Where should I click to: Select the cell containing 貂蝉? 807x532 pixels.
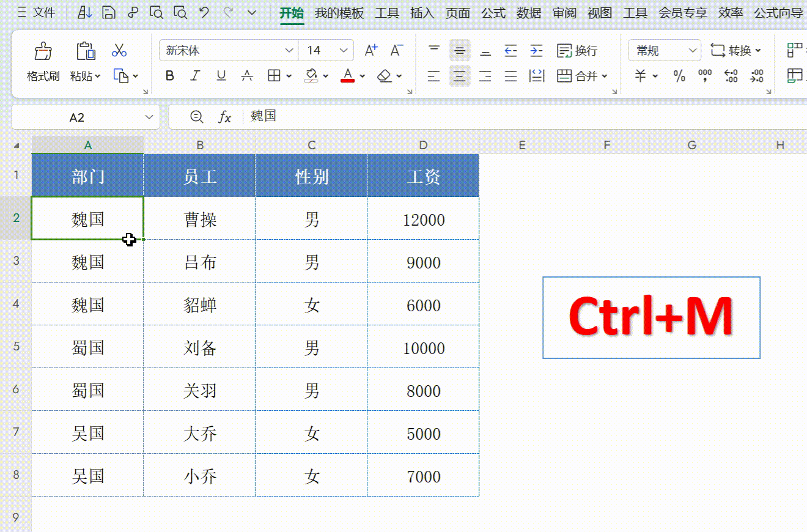(x=200, y=305)
